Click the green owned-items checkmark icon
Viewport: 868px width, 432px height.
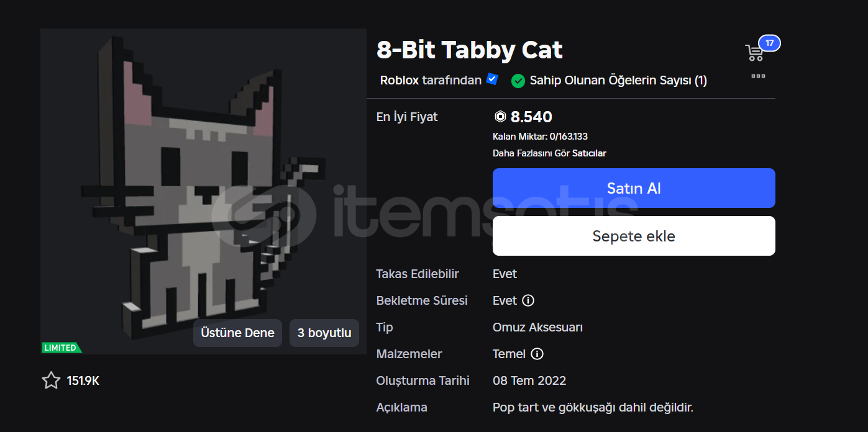pos(518,81)
